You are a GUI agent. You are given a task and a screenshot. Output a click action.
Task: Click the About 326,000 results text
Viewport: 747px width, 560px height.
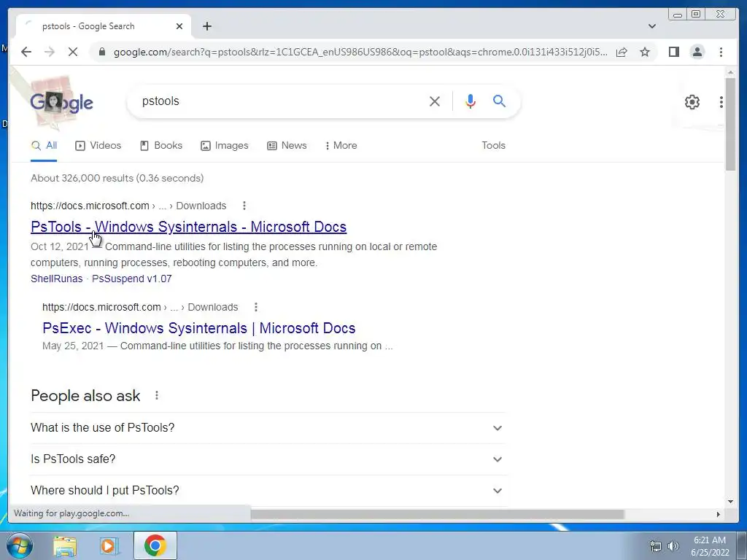click(117, 178)
